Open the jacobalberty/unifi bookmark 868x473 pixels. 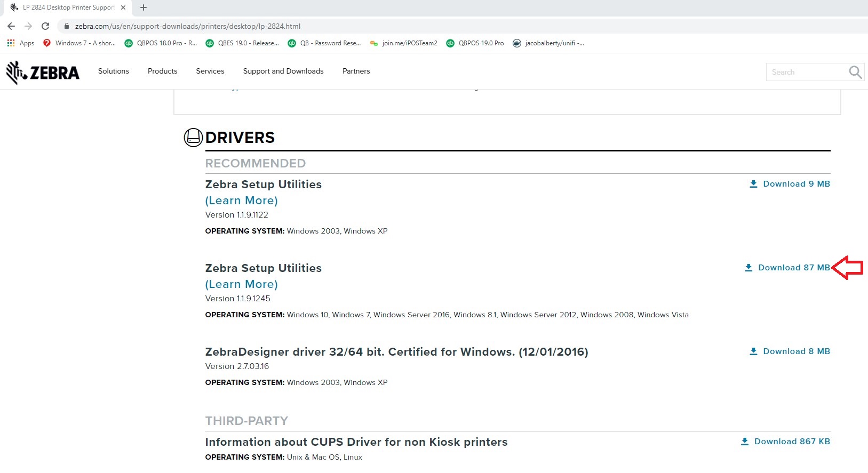click(548, 43)
